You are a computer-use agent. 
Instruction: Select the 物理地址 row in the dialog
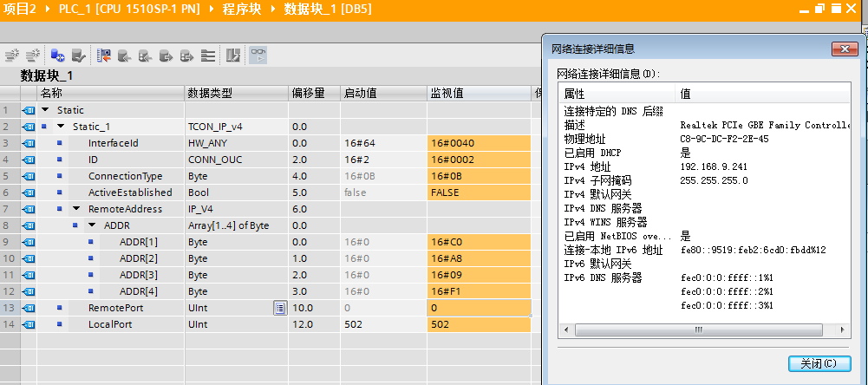[704, 139]
